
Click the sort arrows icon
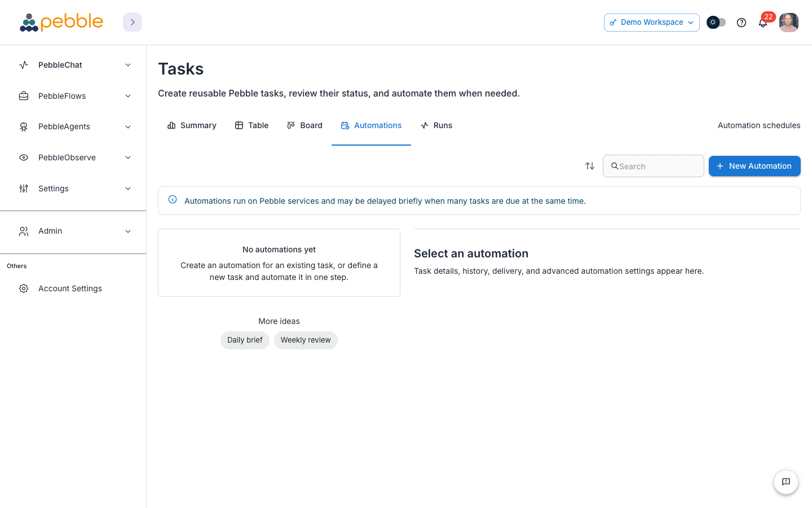(x=590, y=166)
